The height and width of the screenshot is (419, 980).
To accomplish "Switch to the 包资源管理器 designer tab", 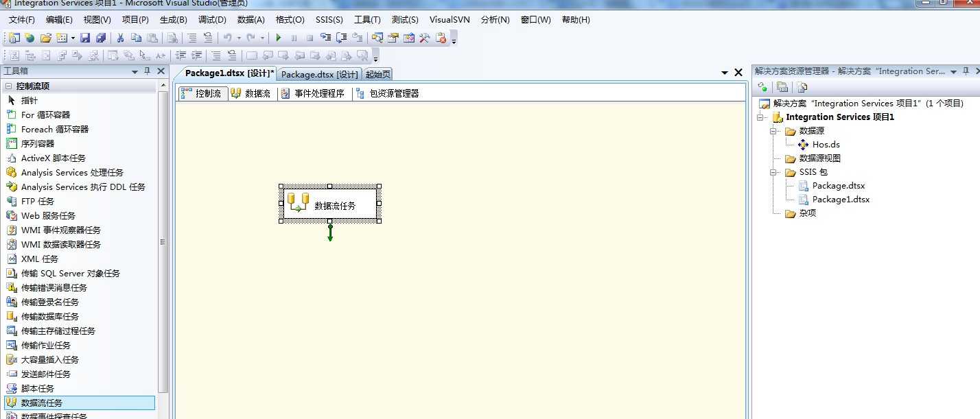I will click(388, 93).
